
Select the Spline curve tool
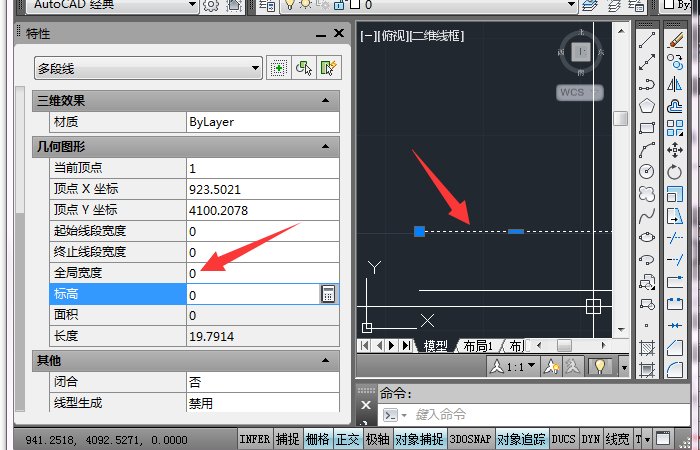(x=647, y=215)
